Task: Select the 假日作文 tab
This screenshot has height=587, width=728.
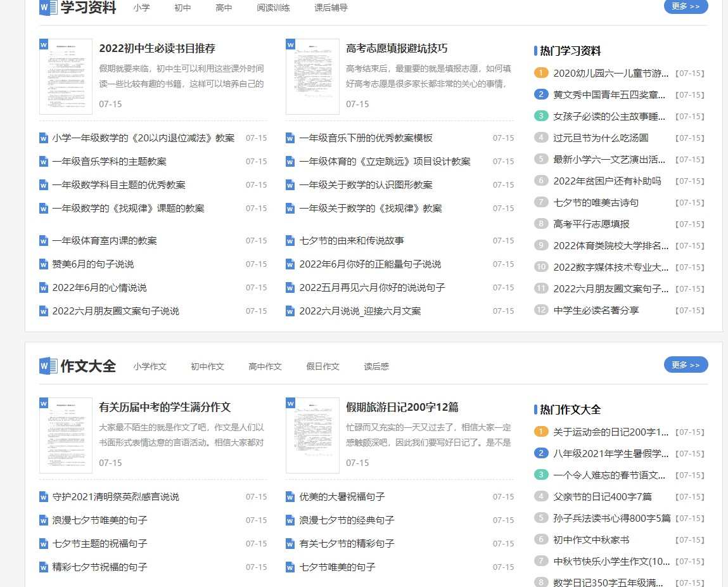Action: point(322,366)
